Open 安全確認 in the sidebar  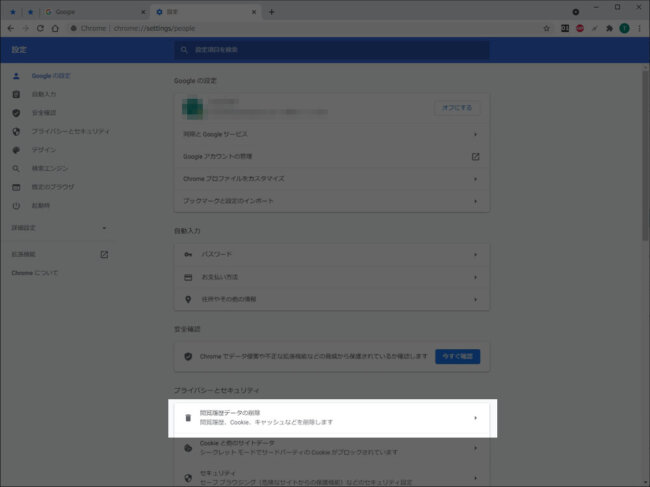(44, 113)
